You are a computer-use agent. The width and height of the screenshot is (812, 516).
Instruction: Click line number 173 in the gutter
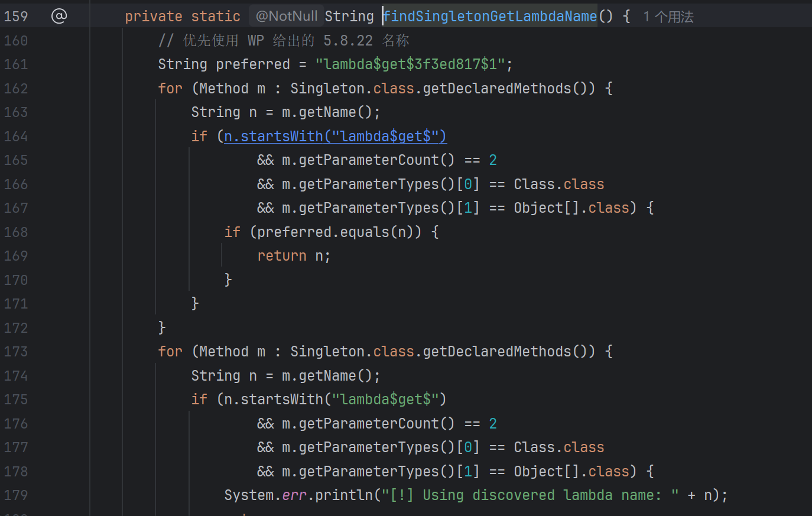(16, 352)
